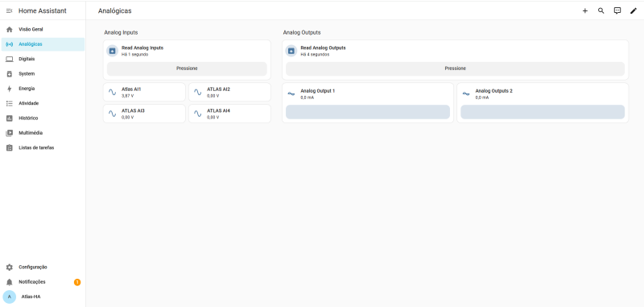
Task: Click the Analog Outputs 2 current icon
Action: pos(466,93)
